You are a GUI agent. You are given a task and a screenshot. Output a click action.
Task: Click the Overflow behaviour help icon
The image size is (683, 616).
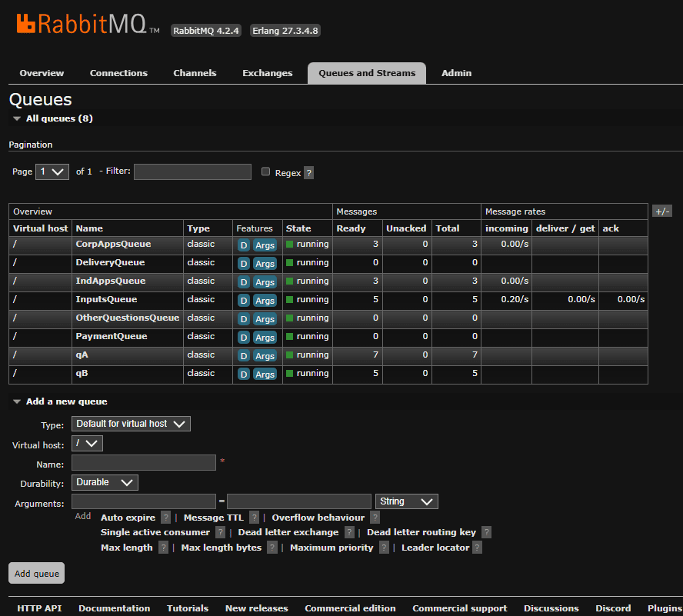[x=375, y=518]
